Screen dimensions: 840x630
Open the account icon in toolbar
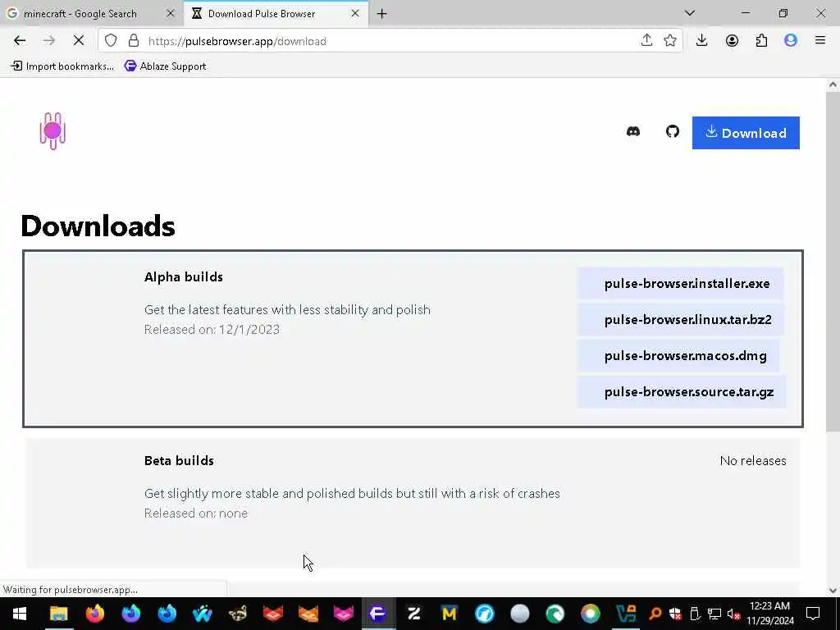coord(732,41)
